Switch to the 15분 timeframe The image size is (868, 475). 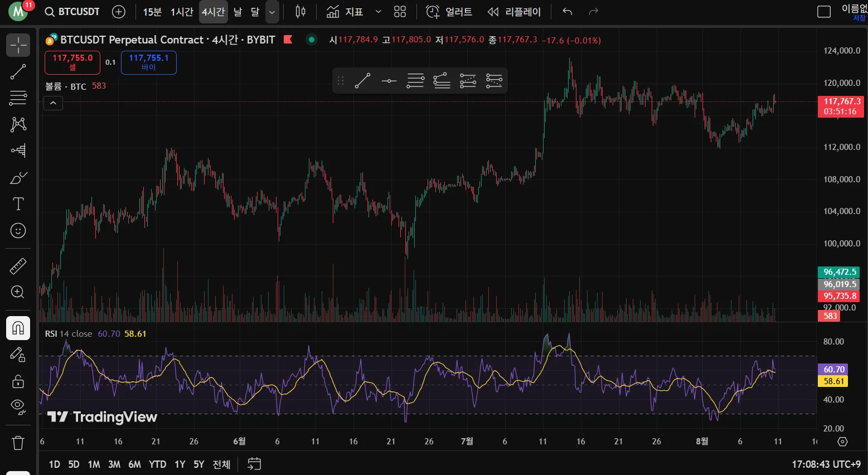pyautogui.click(x=152, y=12)
